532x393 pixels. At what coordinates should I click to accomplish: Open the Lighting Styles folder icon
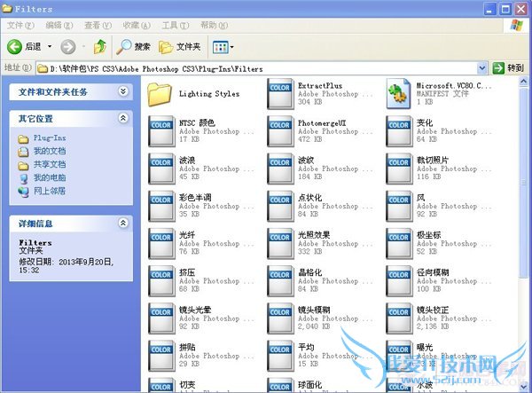(x=160, y=95)
